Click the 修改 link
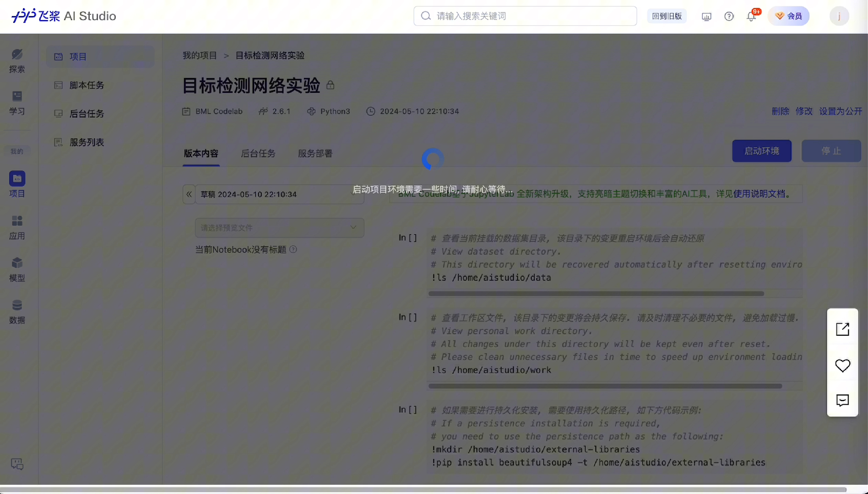 pos(804,111)
